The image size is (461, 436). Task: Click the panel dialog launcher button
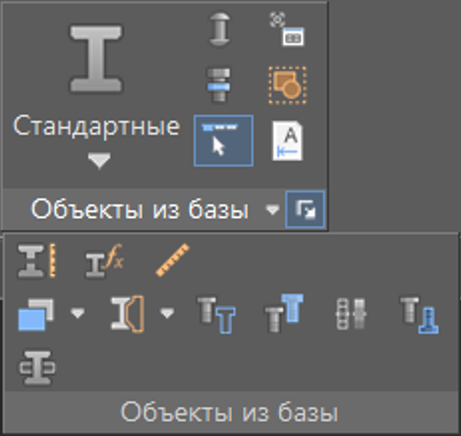(x=305, y=209)
